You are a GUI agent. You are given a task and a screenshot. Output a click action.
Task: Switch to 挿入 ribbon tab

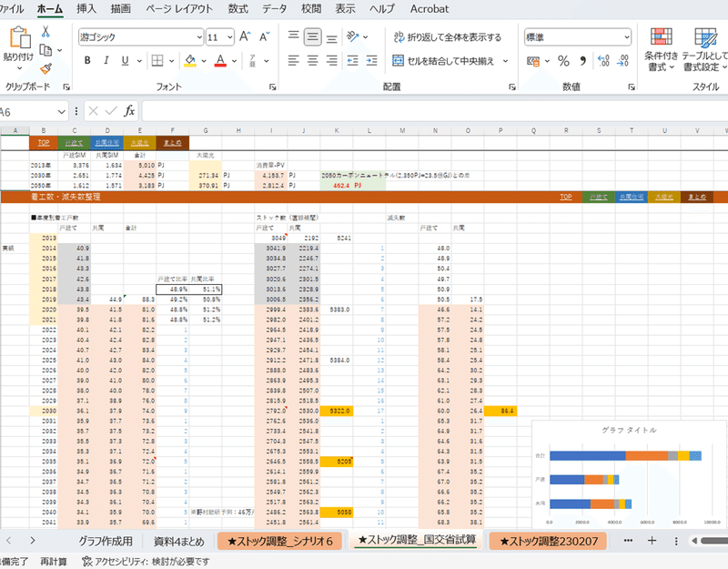click(x=86, y=9)
